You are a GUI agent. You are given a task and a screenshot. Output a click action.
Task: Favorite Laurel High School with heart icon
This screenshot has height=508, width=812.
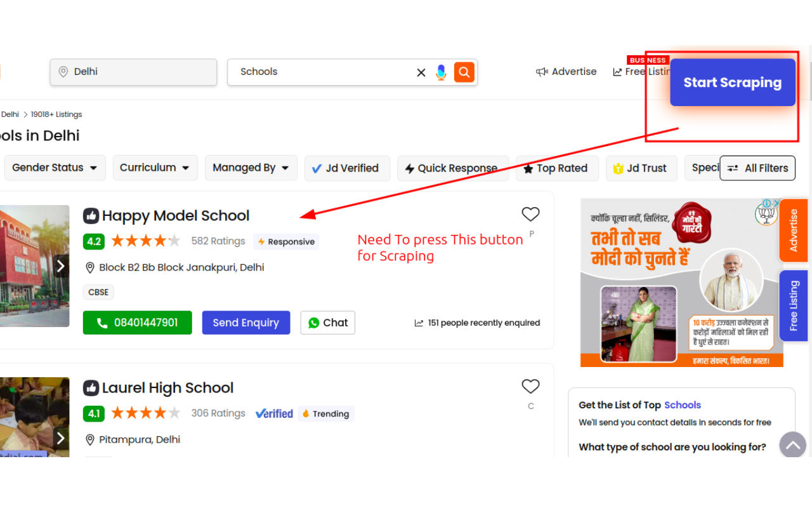530,386
